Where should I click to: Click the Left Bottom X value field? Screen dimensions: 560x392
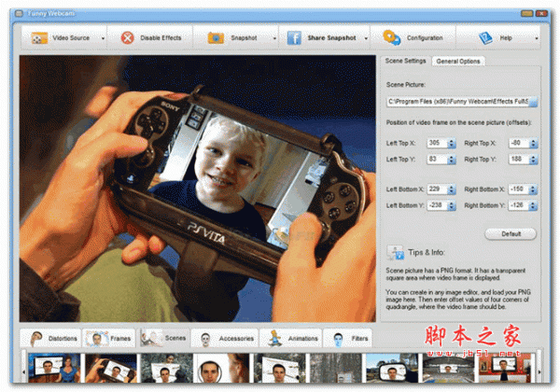[438, 189]
